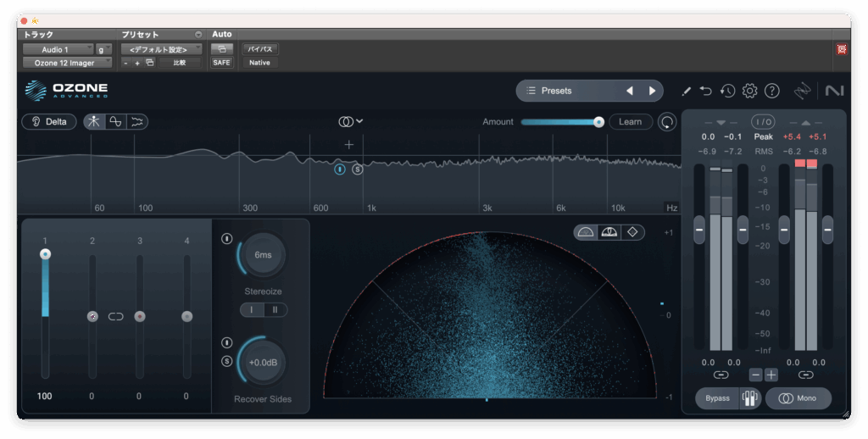Open the Ozone 12 Imager plugin dropdown
The width and height of the screenshot is (868, 439).
(x=67, y=63)
